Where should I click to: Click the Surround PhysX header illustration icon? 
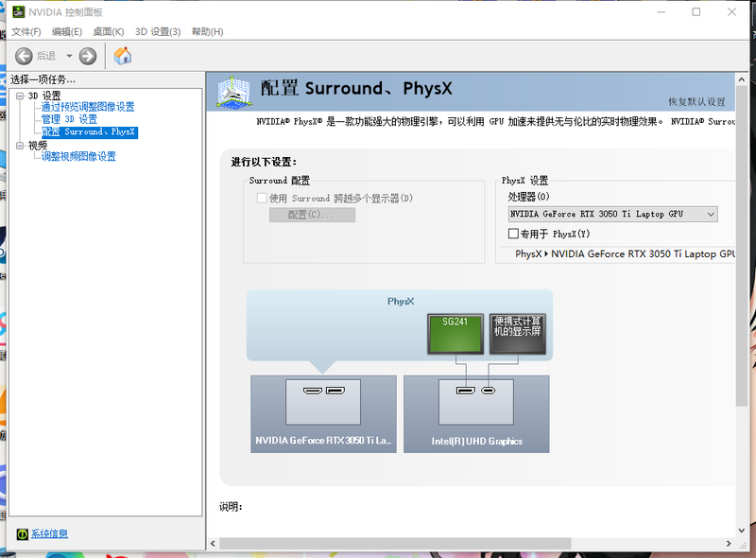[233, 91]
